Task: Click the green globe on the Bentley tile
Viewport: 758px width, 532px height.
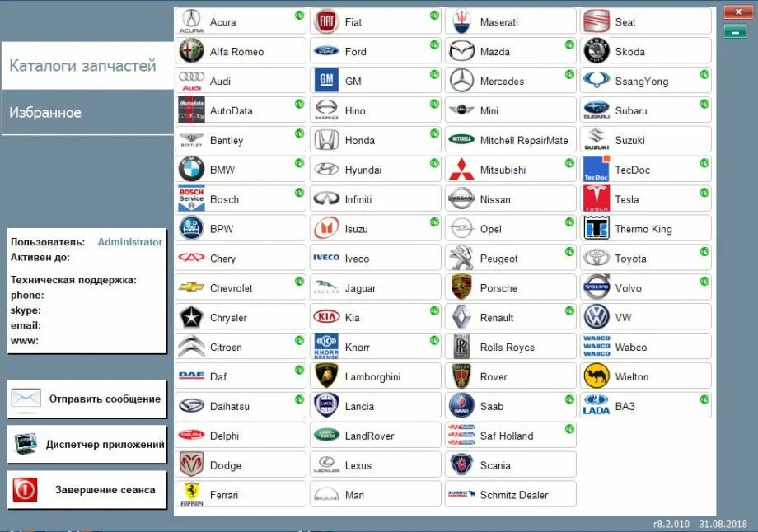Action: [300, 133]
